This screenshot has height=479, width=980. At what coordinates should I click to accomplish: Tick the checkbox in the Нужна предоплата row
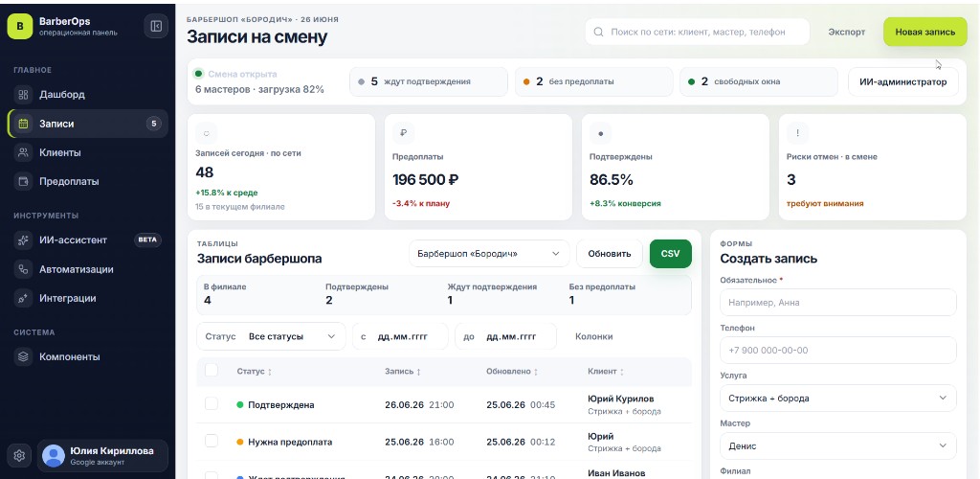(212, 442)
